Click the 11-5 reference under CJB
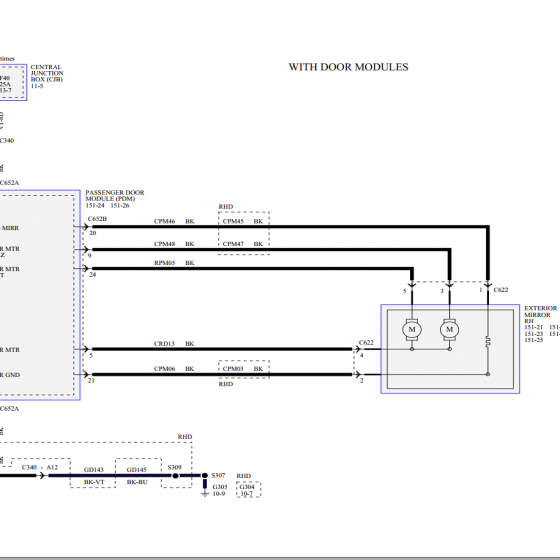The height and width of the screenshot is (560, 560). click(36, 86)
